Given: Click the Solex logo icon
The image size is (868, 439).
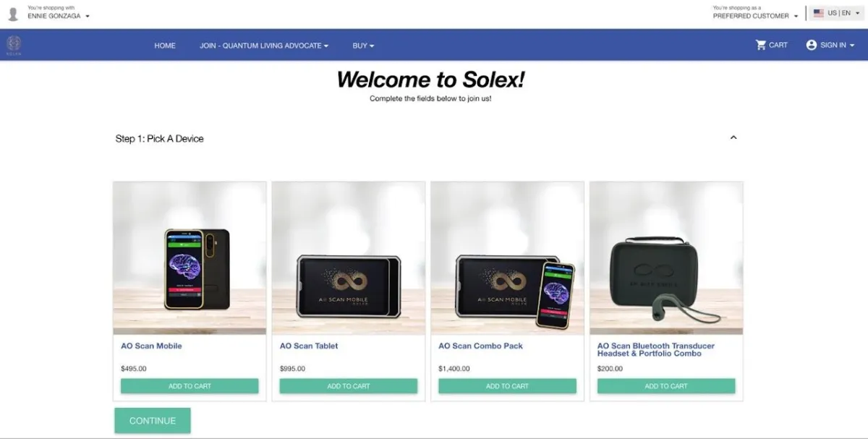Looking at the screenshot, I should (x=14, y=45).
